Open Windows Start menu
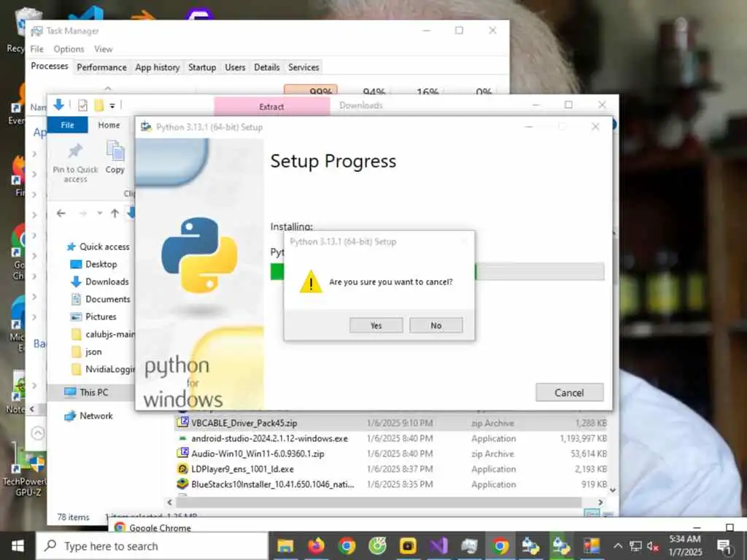Screen dimensions: 747x560 pyautogui.click(x=18, y=545)
